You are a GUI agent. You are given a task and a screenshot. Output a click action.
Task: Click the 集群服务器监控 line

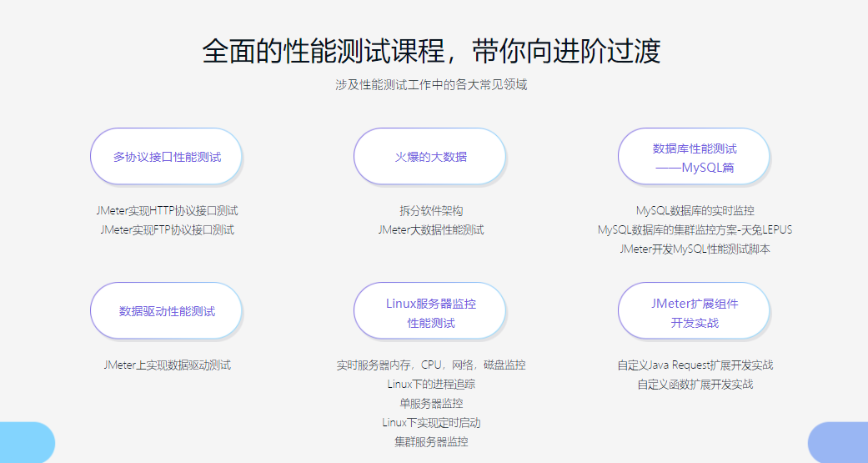[x=430, y=441]
